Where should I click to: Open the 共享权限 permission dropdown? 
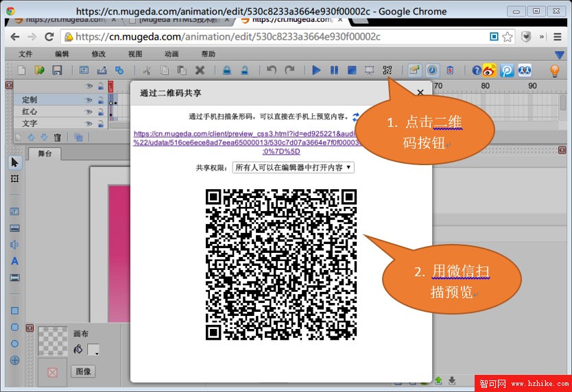[x=294, y=167]
